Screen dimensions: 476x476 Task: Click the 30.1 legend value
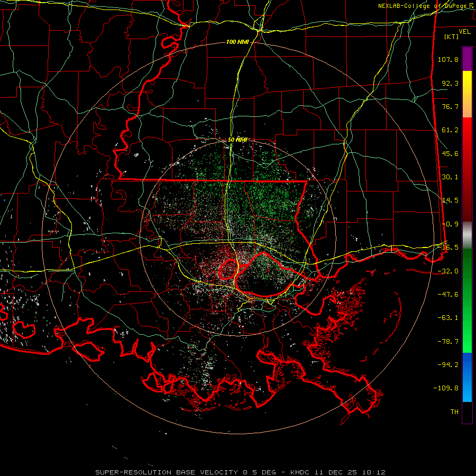[x=450, y=177]
